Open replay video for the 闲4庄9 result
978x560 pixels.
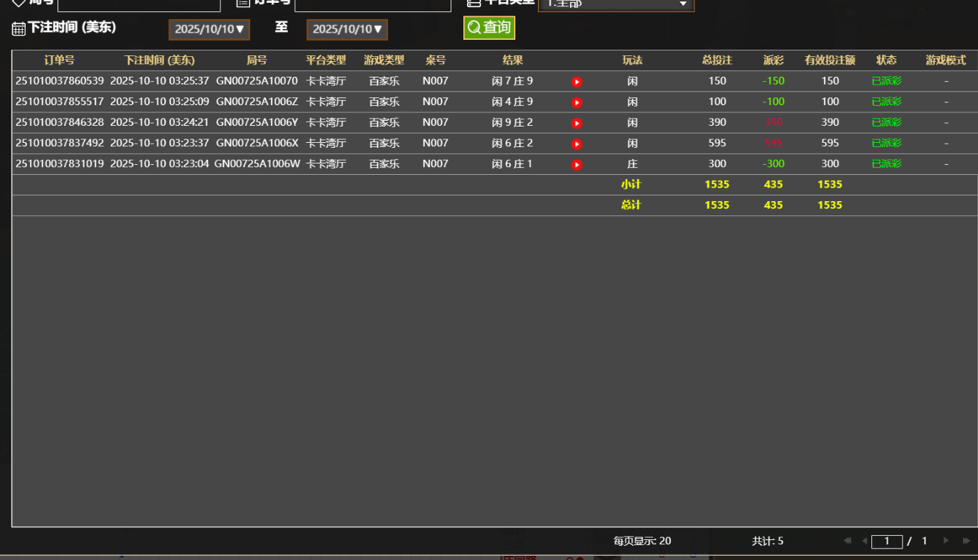[576, 102]
